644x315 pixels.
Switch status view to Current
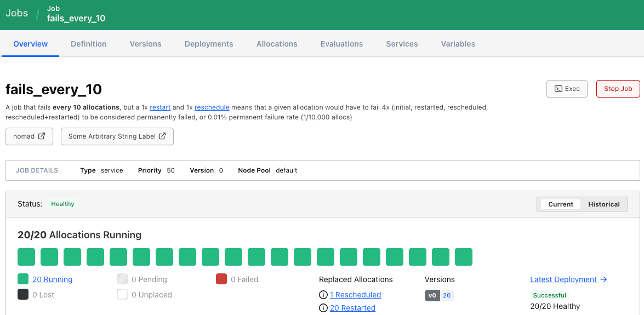click(x=560, y=204)
